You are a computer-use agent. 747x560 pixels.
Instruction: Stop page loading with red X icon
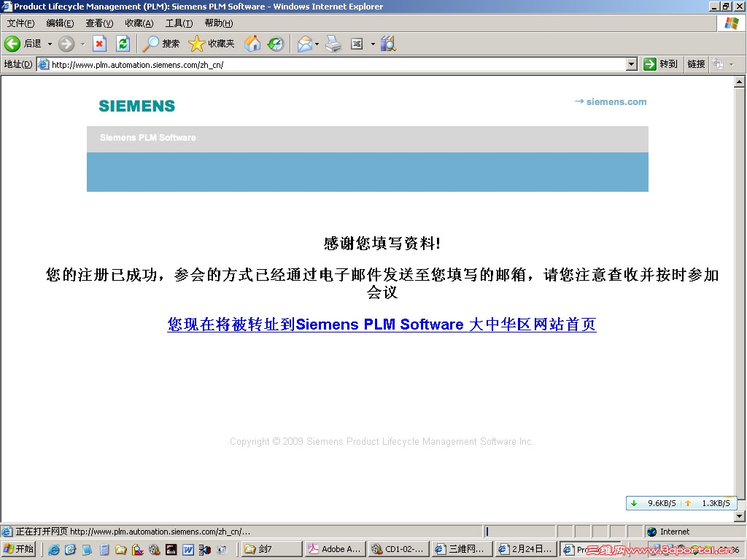click(x=99, y=44)
